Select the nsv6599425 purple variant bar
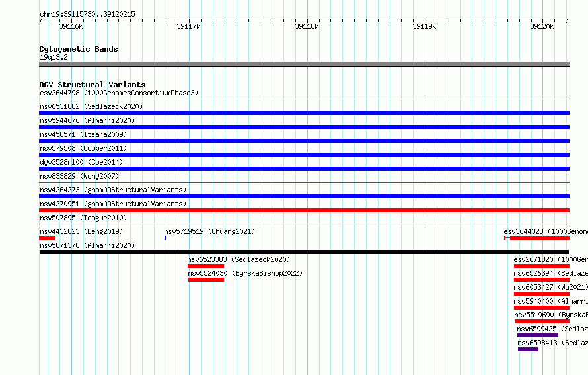This screenshot has width=588, height=375. click(538, 335)
